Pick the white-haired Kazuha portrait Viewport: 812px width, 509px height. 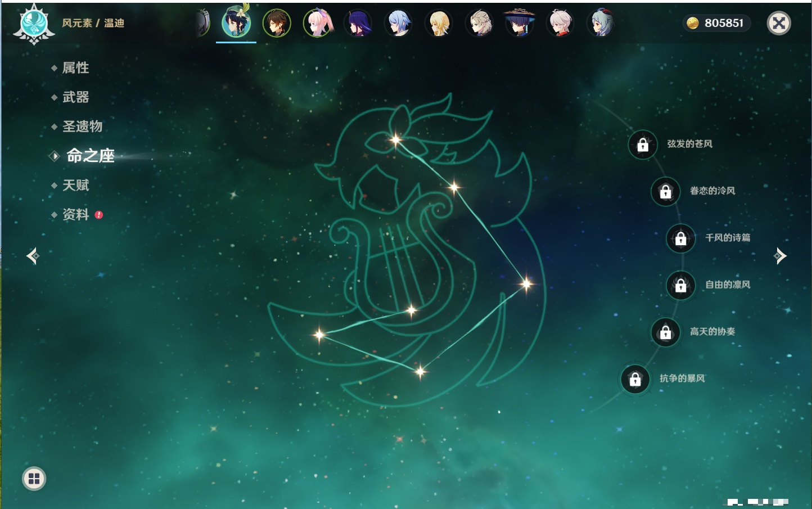(560, 23)
